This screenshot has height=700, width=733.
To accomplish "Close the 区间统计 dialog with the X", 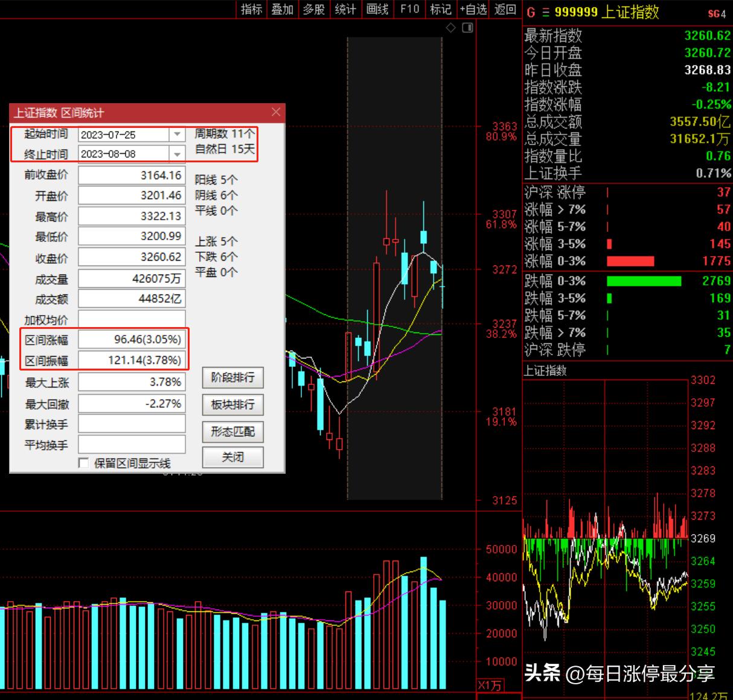I will click(276, 112).
